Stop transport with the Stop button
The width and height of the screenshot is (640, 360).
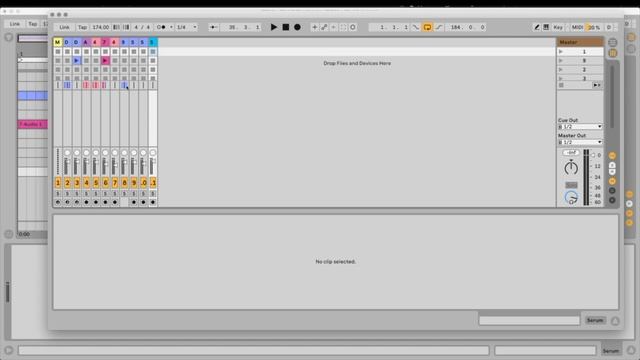pyautogui.click(x=286, y=27)
